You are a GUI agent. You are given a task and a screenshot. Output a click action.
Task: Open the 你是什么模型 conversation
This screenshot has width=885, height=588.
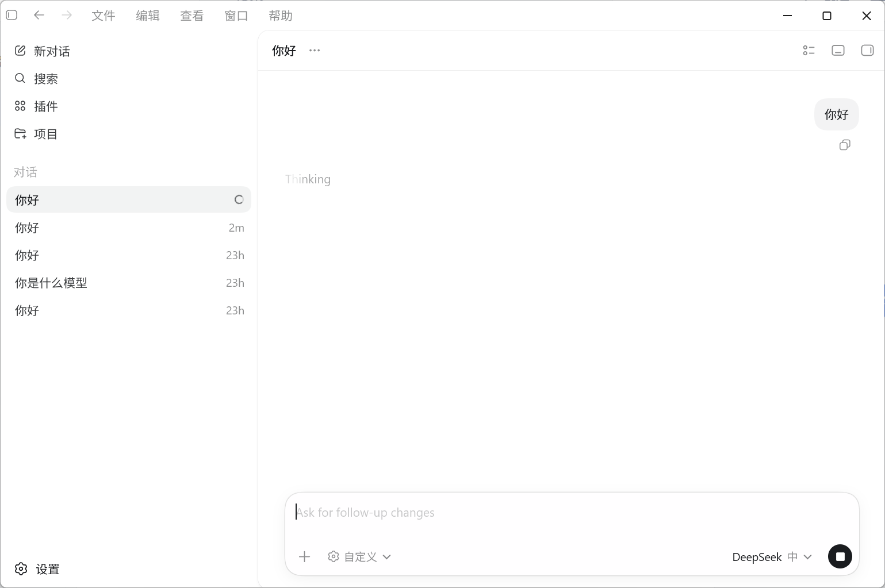pos(129,283)
